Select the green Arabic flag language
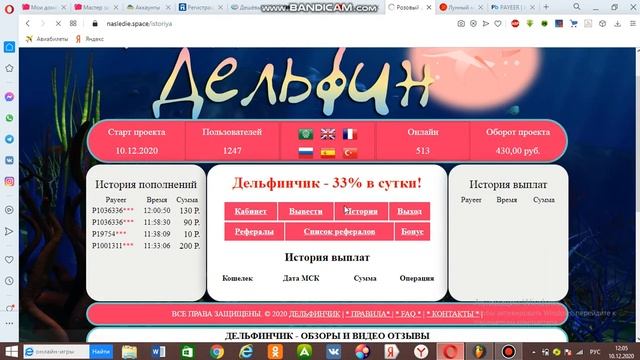This screenshot has width=640, height=360. [x=306, y=134]
